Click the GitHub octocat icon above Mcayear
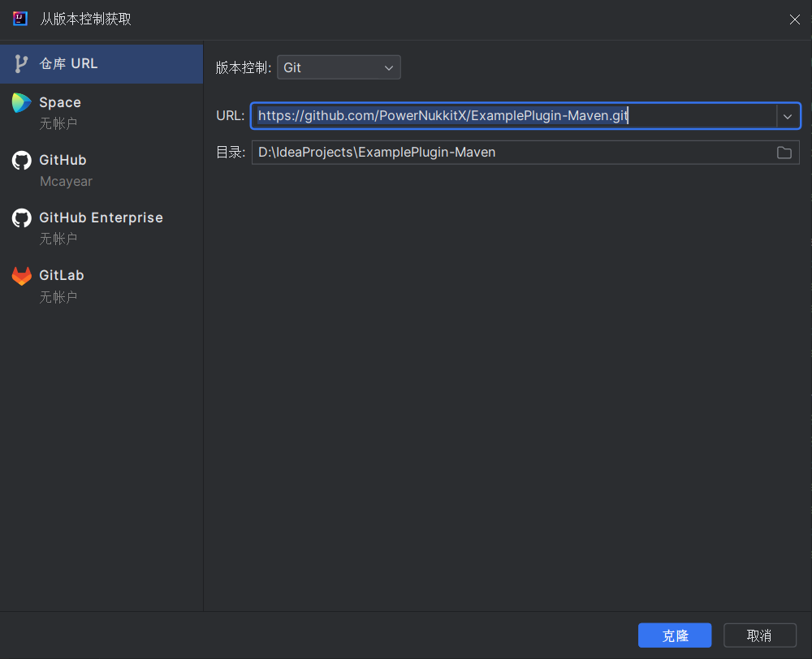812x659 pixels. 21,161
